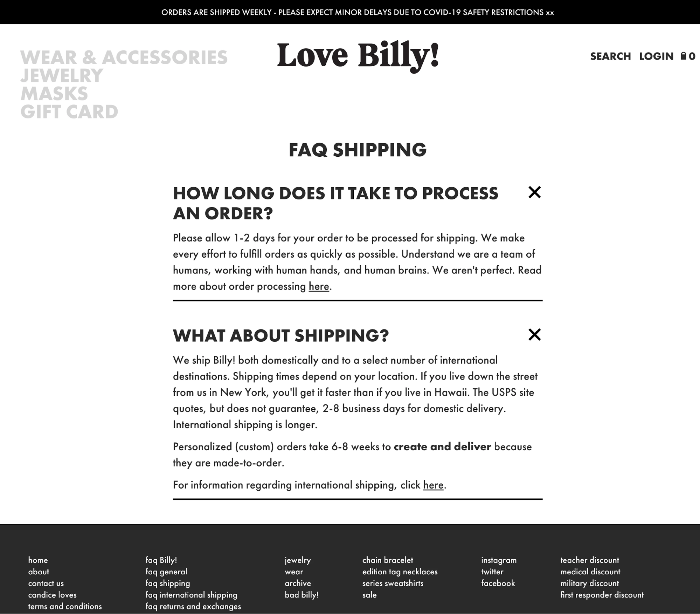The width and height of the screenshot is (700, 614).
Task: Expand the MASKS navigation category
Action: (53, 93)
